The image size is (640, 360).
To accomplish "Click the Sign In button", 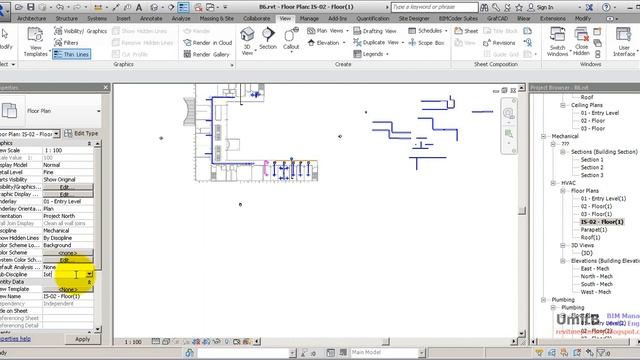I will click(540, 7).
